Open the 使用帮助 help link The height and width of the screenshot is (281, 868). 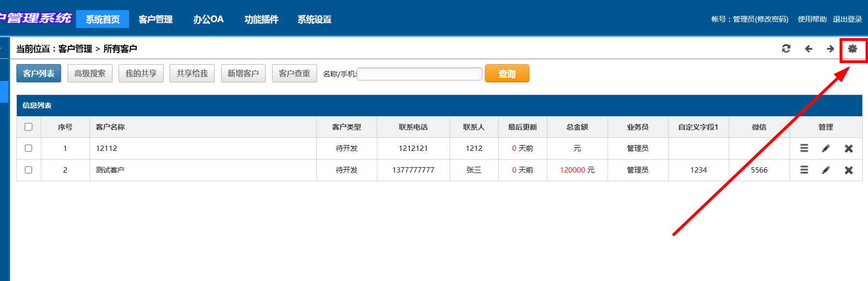[812, 19]
